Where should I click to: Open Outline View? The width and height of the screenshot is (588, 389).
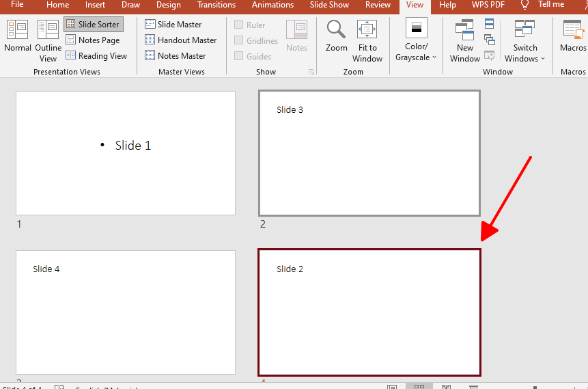point(48,40)
